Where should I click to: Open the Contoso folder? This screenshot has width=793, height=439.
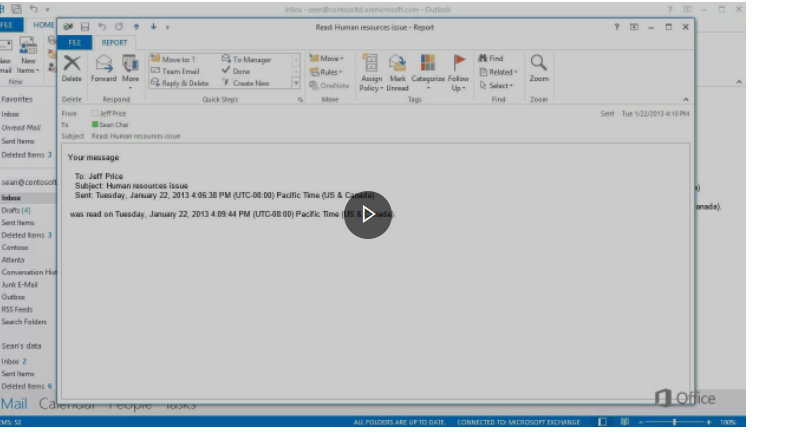pyautogui.click(x=15, y=247)
